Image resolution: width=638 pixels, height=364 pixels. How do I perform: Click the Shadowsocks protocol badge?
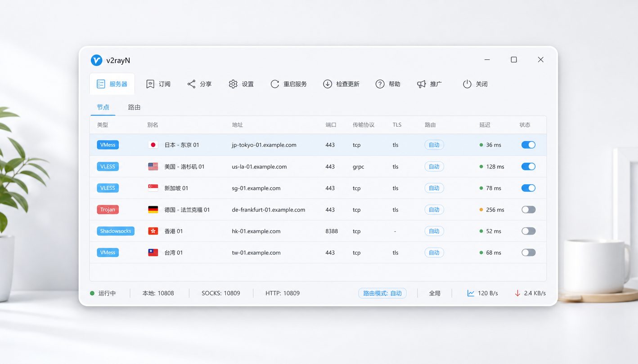(116, 231)
